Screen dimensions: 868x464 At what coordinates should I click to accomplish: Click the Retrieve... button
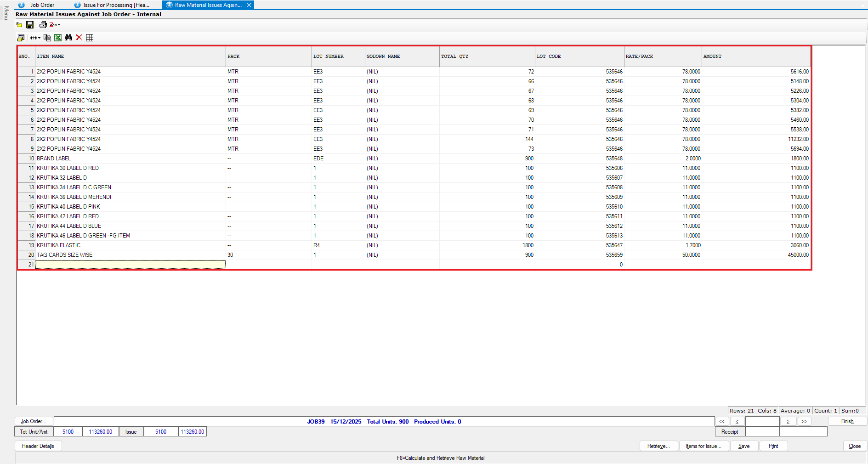click(x=658, y=446)
